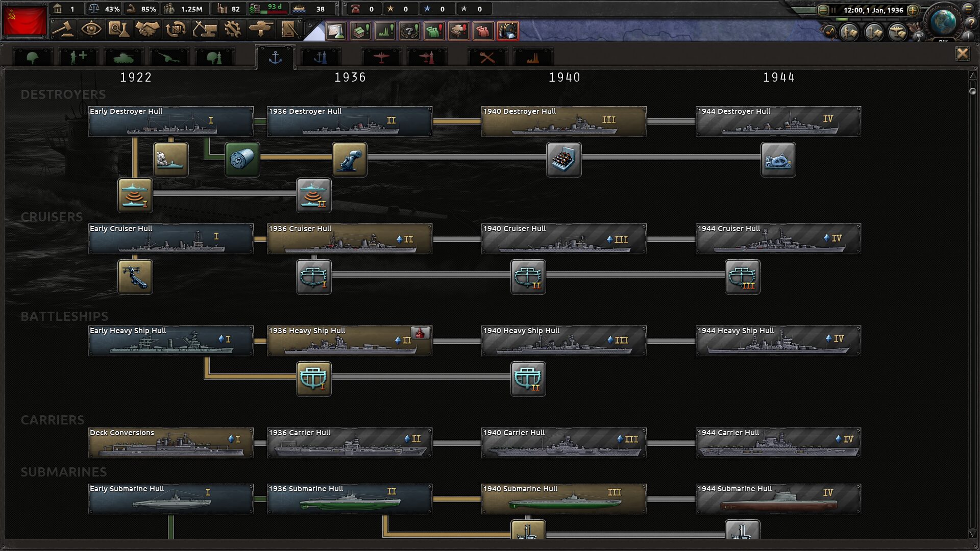Image resolution: width=980 pixels, height=551 pixels.
Task: Click the question-mark wreath alert
Action: [409, 31]
